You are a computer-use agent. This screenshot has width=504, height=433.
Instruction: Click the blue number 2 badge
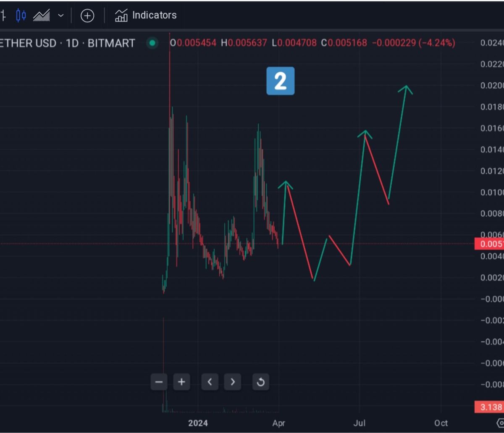(x=280, y=81)
